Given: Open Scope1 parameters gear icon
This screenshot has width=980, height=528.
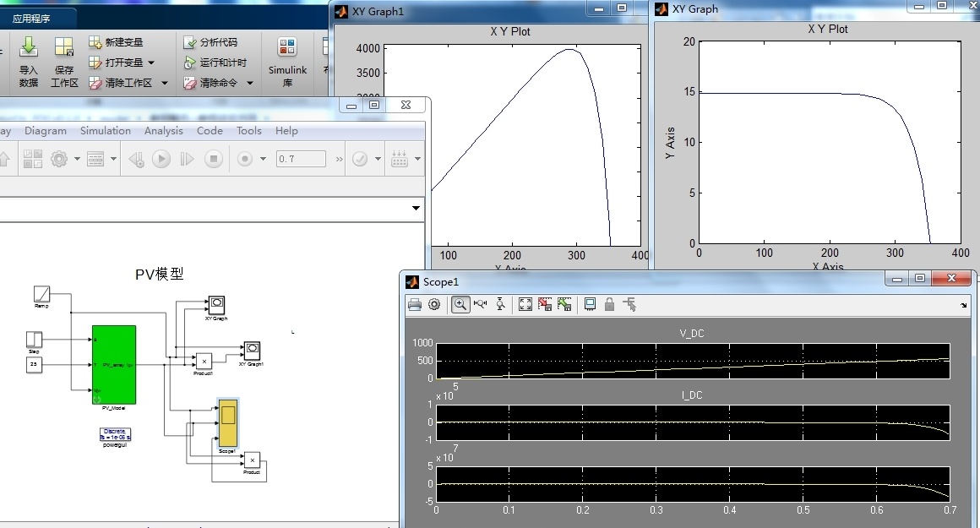Looking at the screenshot, I should (434, 304).
